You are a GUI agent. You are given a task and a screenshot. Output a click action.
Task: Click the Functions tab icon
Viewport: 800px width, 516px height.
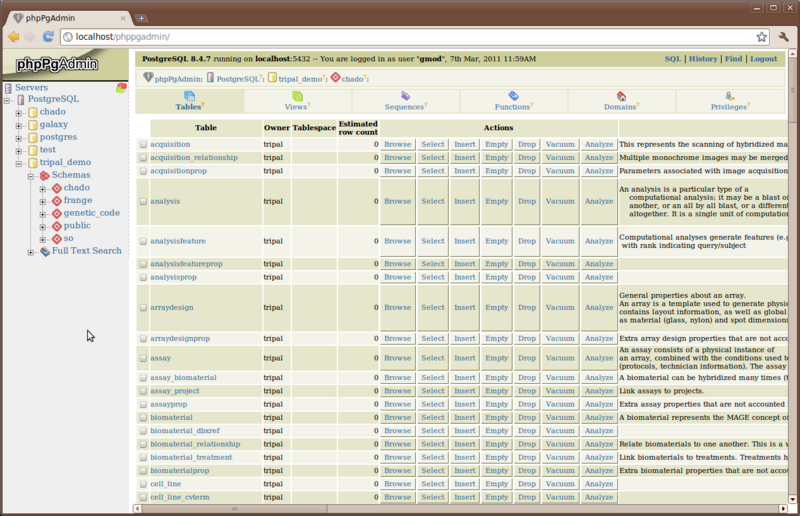point(513,96)
